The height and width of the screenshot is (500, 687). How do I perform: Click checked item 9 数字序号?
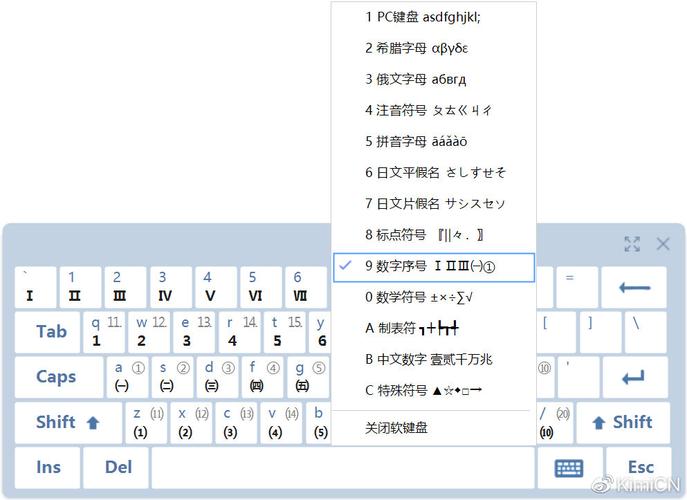click(x=434, y=267)
